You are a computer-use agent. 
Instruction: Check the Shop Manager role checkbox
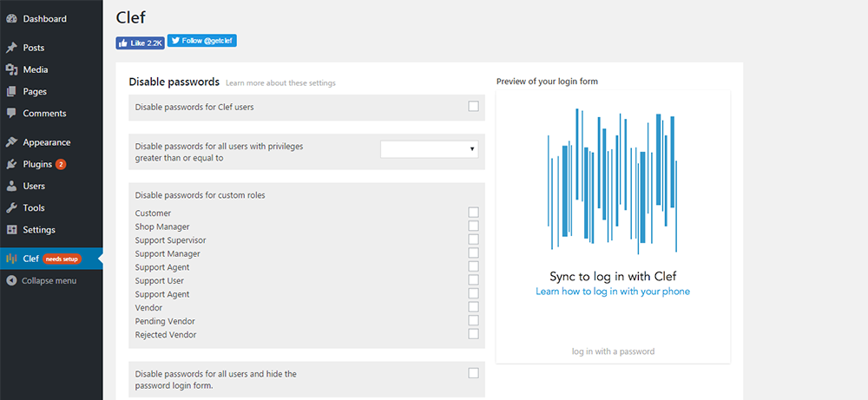[473, 226]
